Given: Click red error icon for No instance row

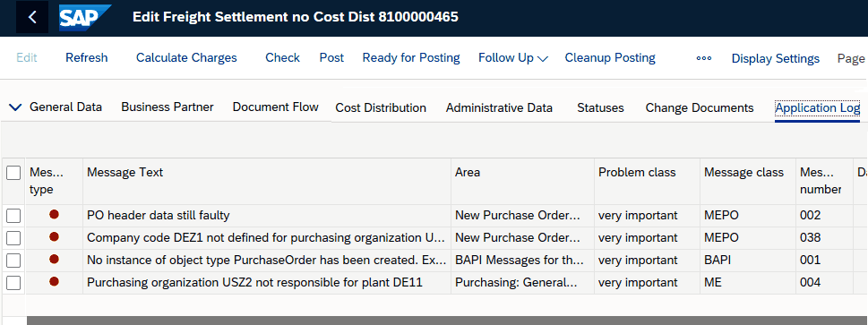Looking at the screenshot, I should point(54,259).
